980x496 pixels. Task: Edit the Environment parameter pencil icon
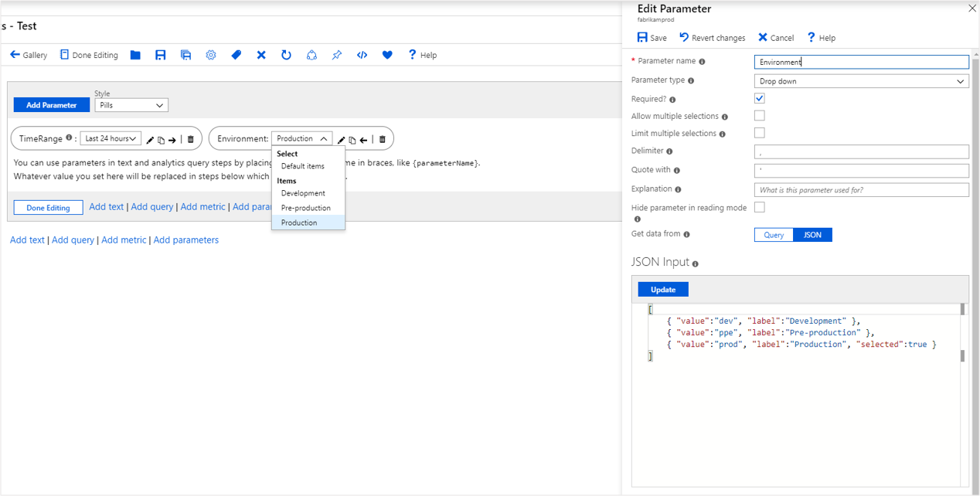click(x=341, y=140)
